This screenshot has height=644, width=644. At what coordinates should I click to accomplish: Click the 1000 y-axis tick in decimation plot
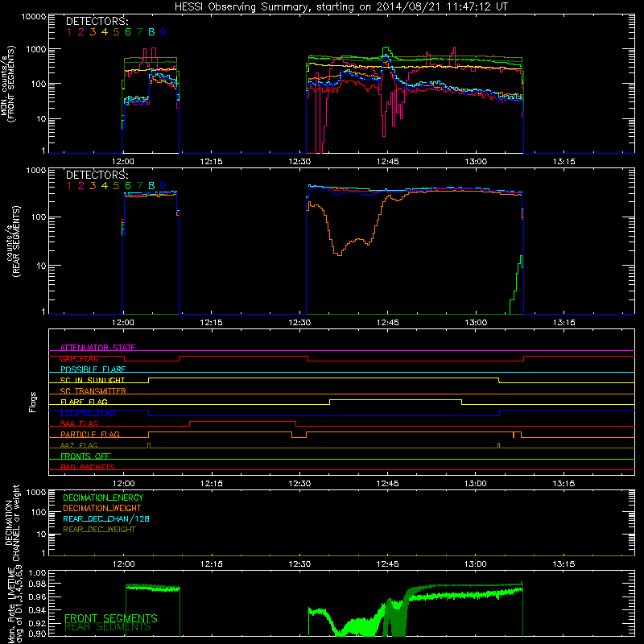click(36, 493)
